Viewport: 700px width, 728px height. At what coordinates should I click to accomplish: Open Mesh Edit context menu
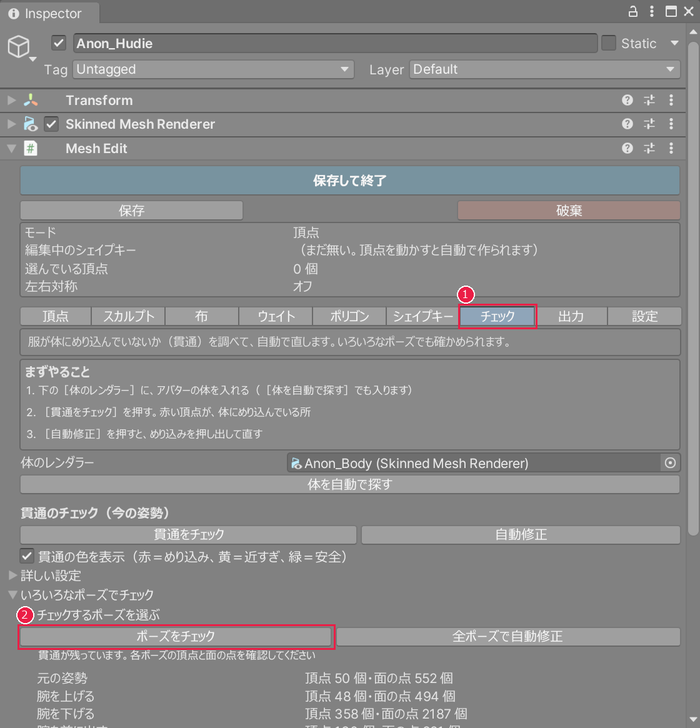pyautogui.click(x=671, y=148)
